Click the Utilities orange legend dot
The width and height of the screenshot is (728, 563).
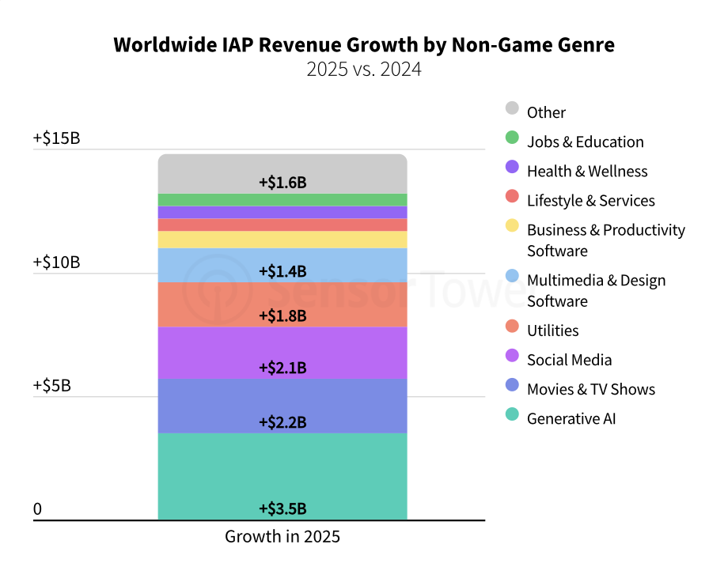coord(512,326)
